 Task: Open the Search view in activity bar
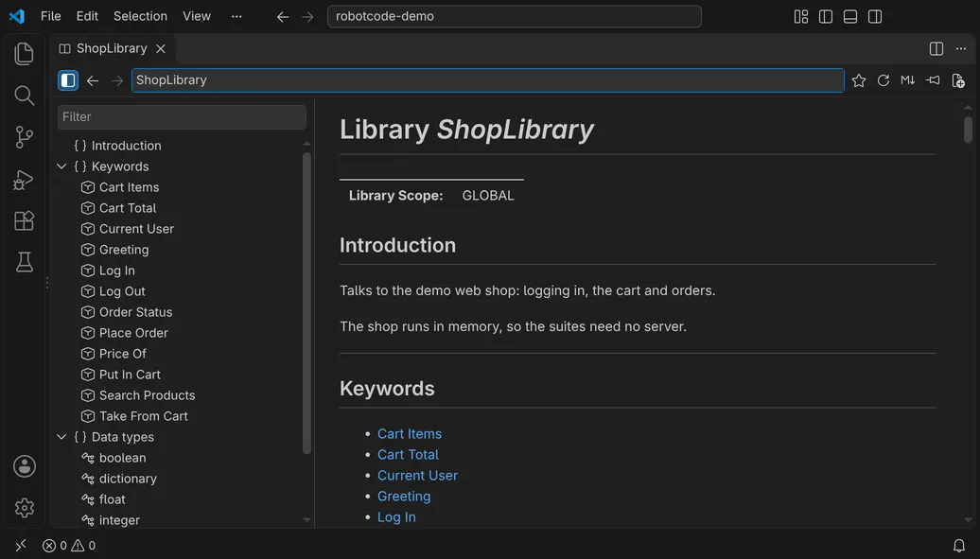(x=24, y=96)
